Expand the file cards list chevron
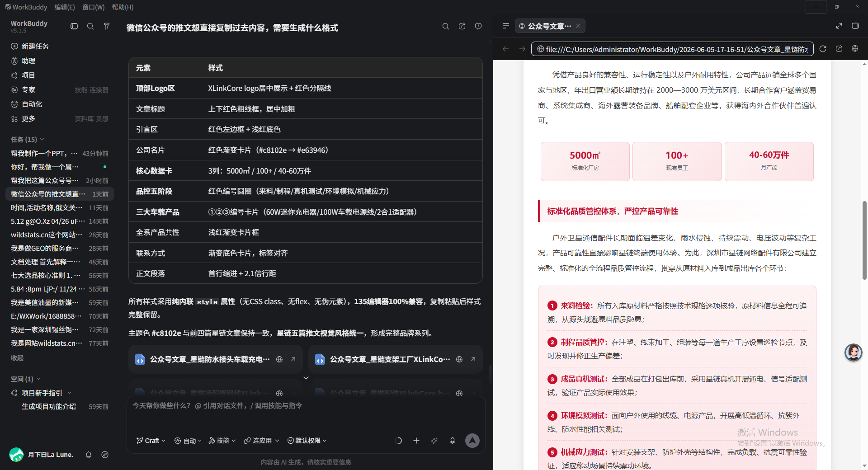This screenshot has height=470, width=868. 306,378
